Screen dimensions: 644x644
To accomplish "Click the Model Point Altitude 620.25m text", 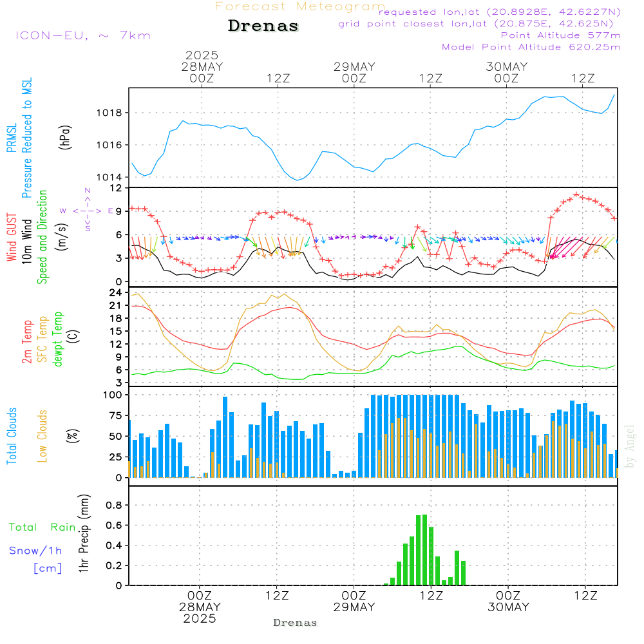I will pyautogui.click(x=531, y=47).
